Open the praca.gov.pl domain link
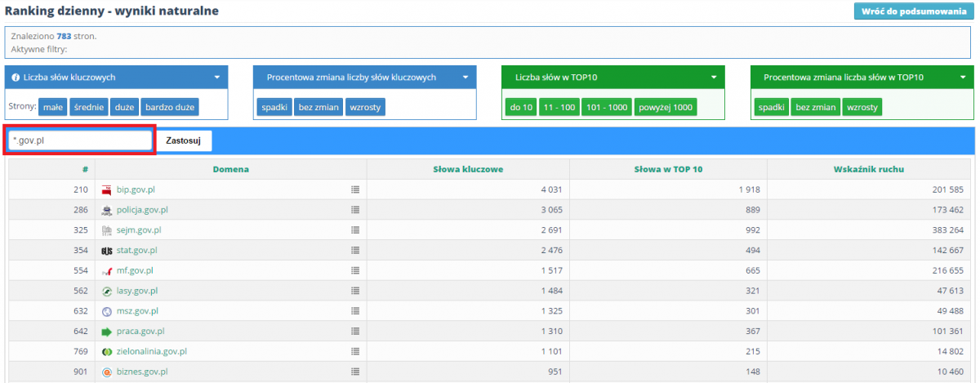 click(140, 332)
